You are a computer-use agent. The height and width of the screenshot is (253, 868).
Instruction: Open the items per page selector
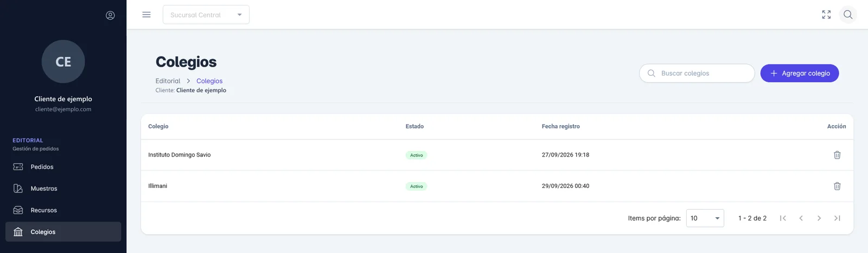click(x=705, y=218)
